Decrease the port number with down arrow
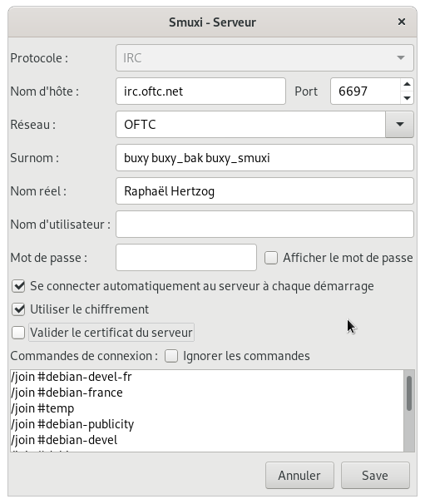 (x=407, y=97)
